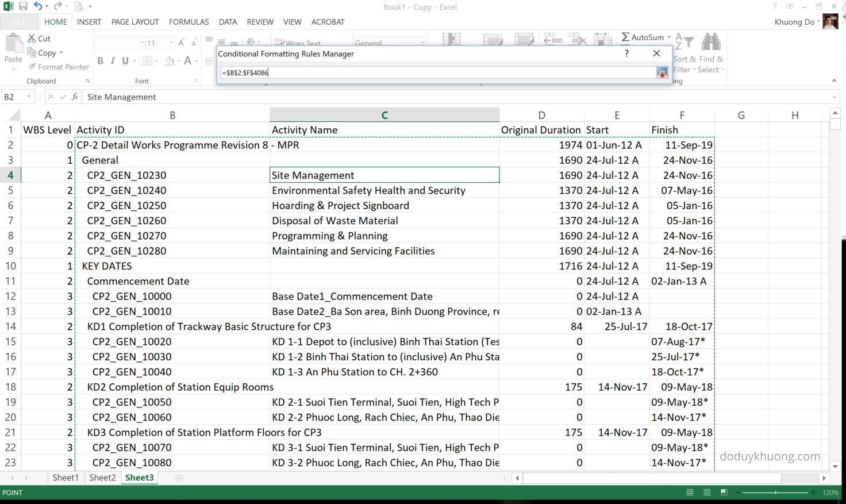Click the Borders icon
Screen dimensions: 846x504
pos(147,60)
